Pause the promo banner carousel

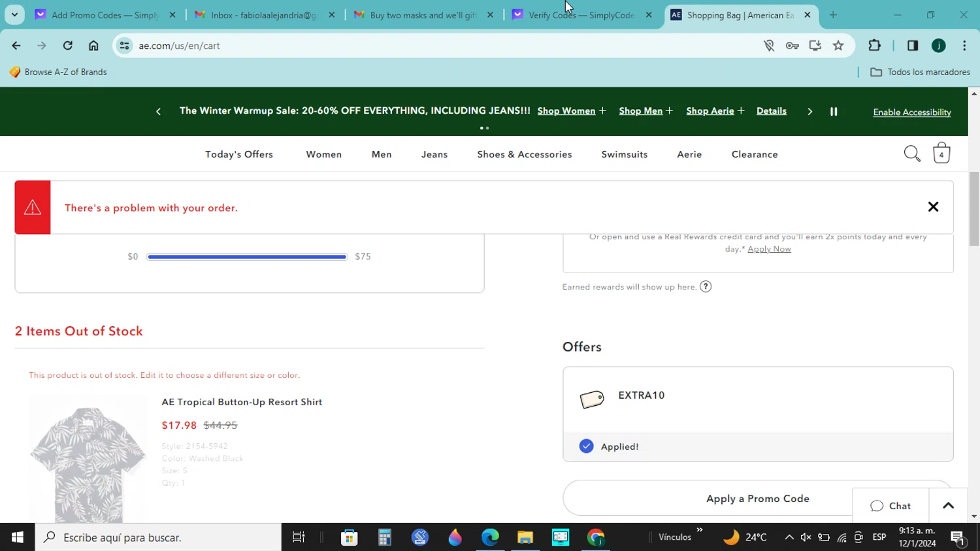click(834, 111)
